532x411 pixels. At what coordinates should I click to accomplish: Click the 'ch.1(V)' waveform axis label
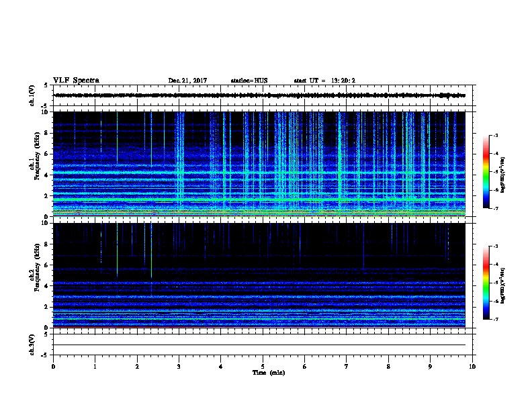click(x=32, y=95)
